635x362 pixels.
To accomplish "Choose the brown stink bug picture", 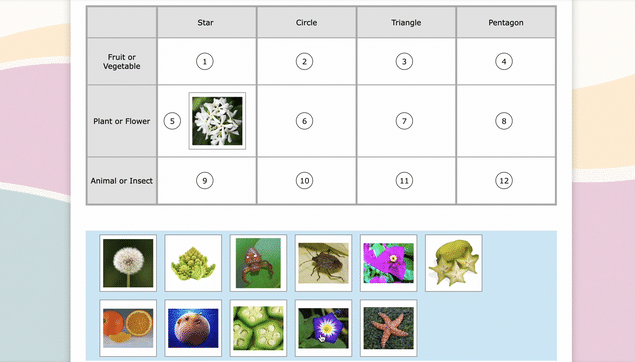I will click(x=324, y=263).
